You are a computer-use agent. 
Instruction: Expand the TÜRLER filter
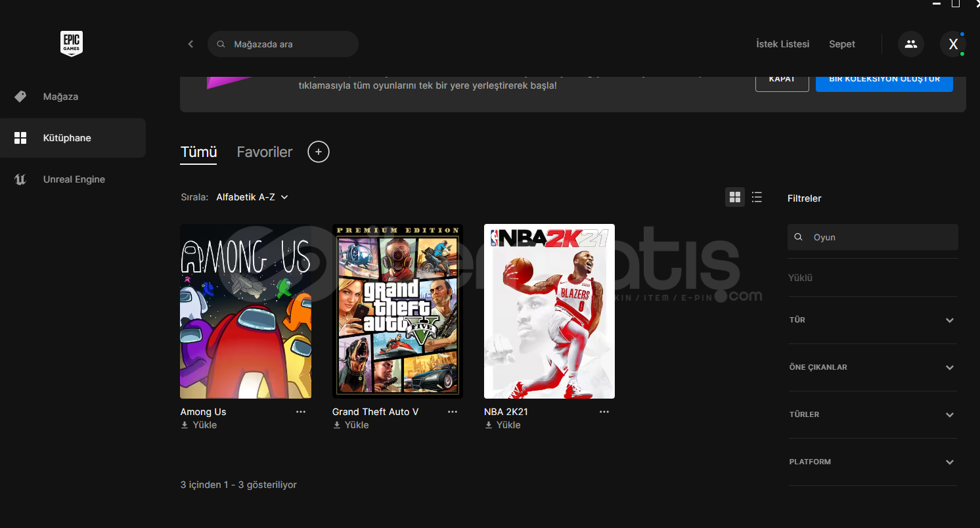(x=872, y=414)
